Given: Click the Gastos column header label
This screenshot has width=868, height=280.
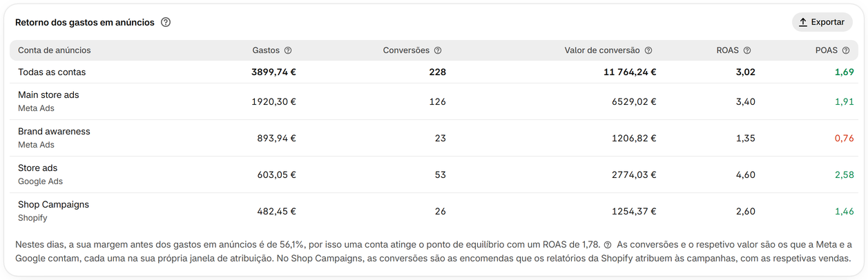Looking at the screenshot, I should tap(266, 50).
